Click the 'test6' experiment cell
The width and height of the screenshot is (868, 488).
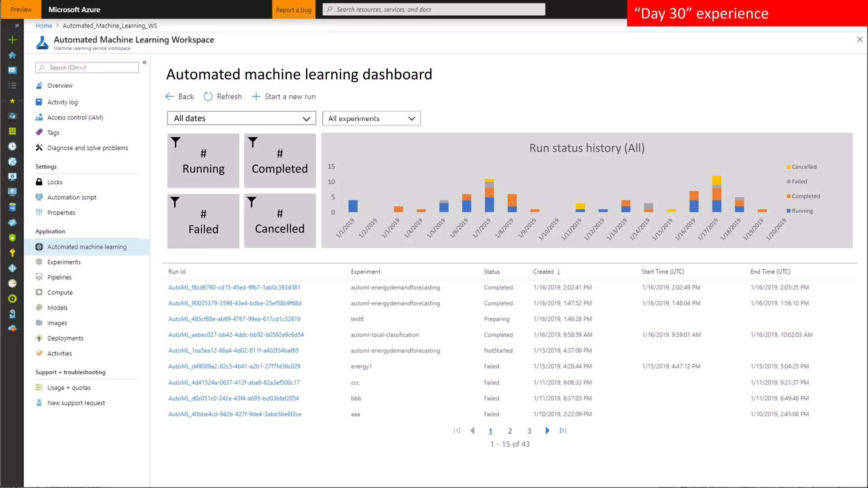[x=357, y=319]
